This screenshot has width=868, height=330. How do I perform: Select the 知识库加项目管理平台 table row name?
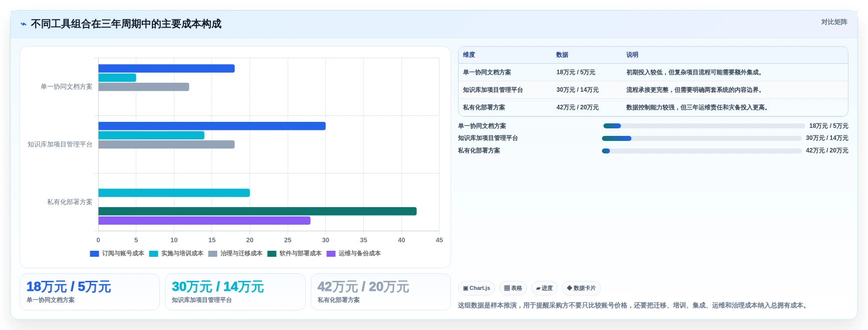[x=493, y=90]
